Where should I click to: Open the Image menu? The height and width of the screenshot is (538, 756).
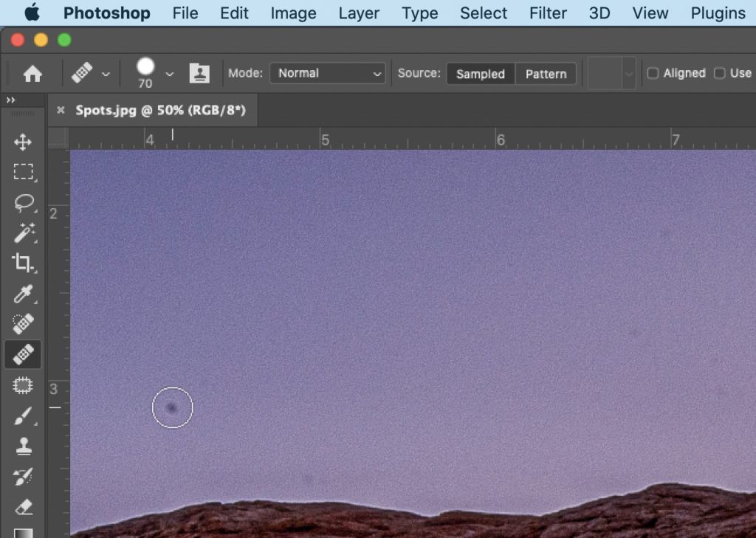(x=293, y=13)
